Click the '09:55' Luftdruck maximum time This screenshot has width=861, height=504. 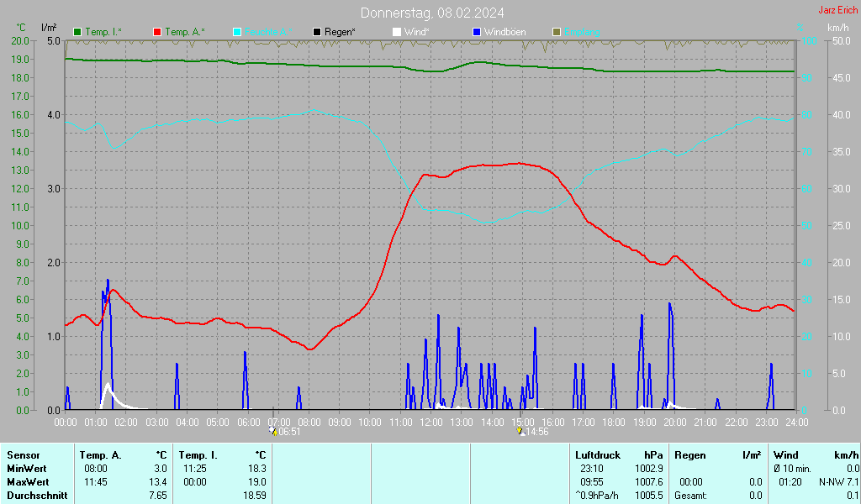591,482
